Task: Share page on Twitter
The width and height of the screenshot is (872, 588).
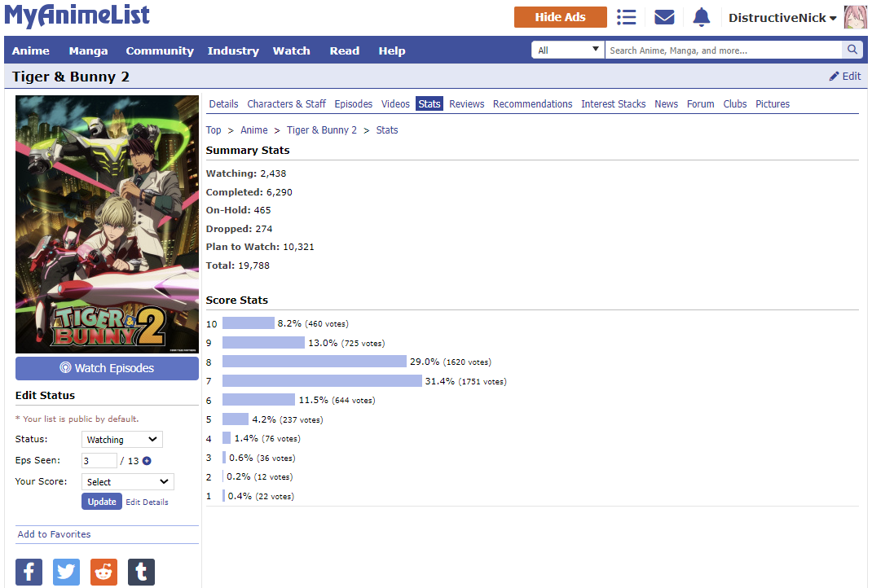Action: pyautogui.click(x=66, y=572)
